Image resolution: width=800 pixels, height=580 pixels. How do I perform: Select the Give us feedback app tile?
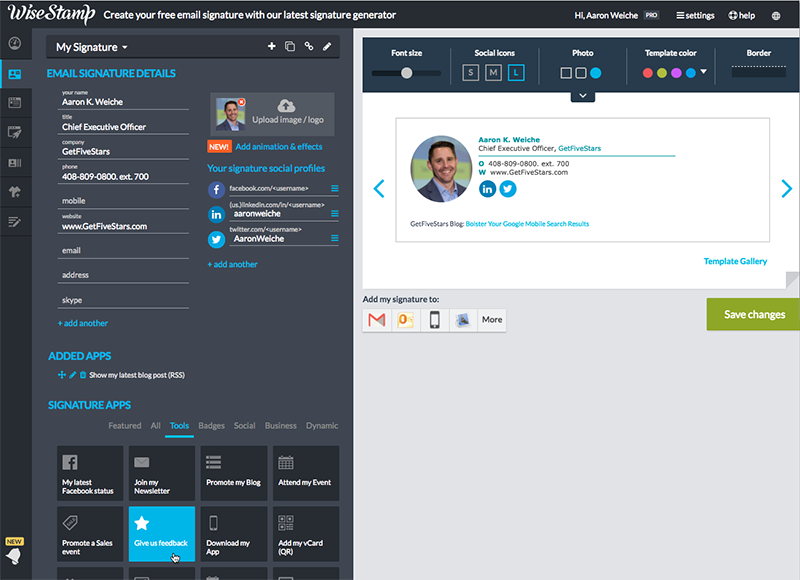[162, 534]
